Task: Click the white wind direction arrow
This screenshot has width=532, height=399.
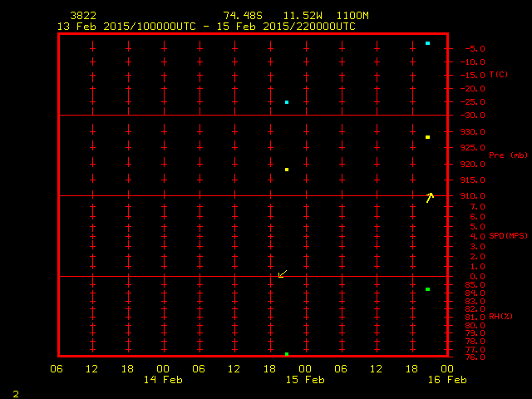Action: 283,273
